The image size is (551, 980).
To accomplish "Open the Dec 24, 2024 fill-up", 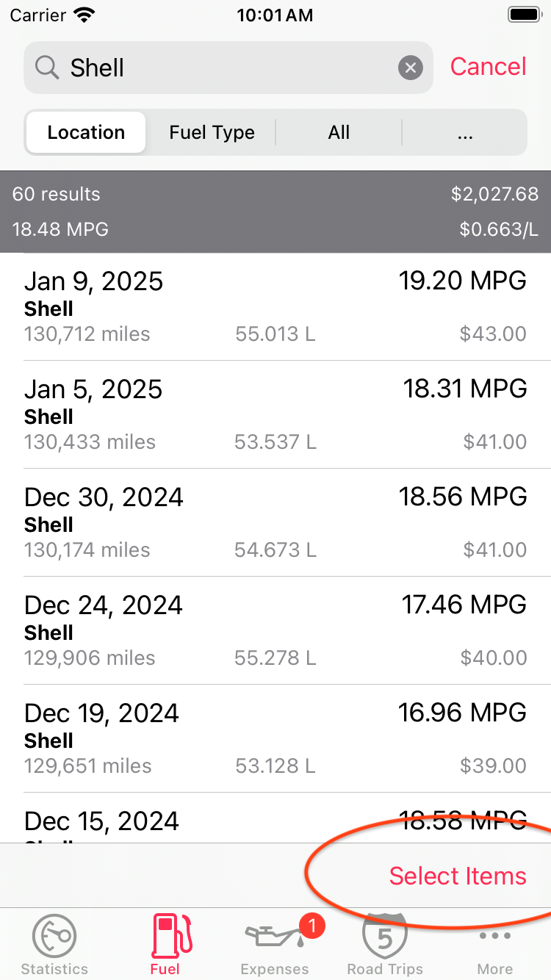I will tap(275, 631).
